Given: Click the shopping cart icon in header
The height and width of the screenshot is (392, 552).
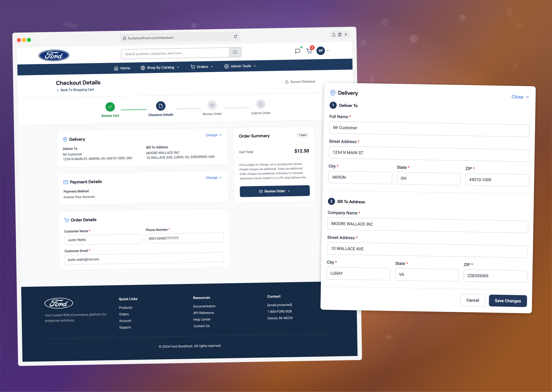Looking at the screenshot, I should pos(309,51).
